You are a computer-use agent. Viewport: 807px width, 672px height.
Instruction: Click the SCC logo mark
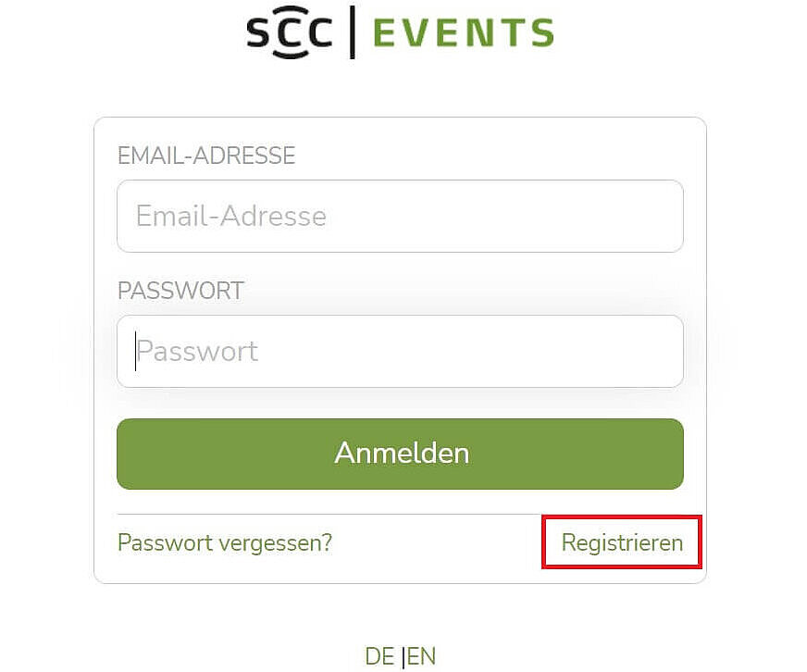pos(289,33)
